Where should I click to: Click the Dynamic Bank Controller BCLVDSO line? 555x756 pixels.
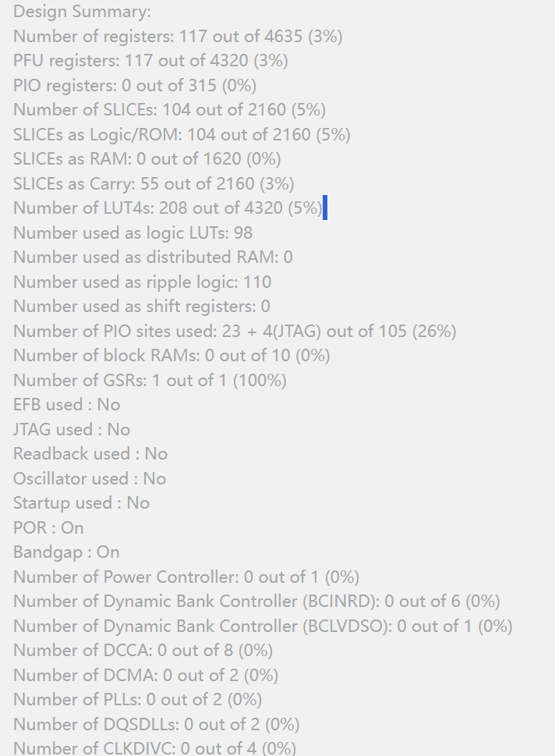(x=263, y=626)
